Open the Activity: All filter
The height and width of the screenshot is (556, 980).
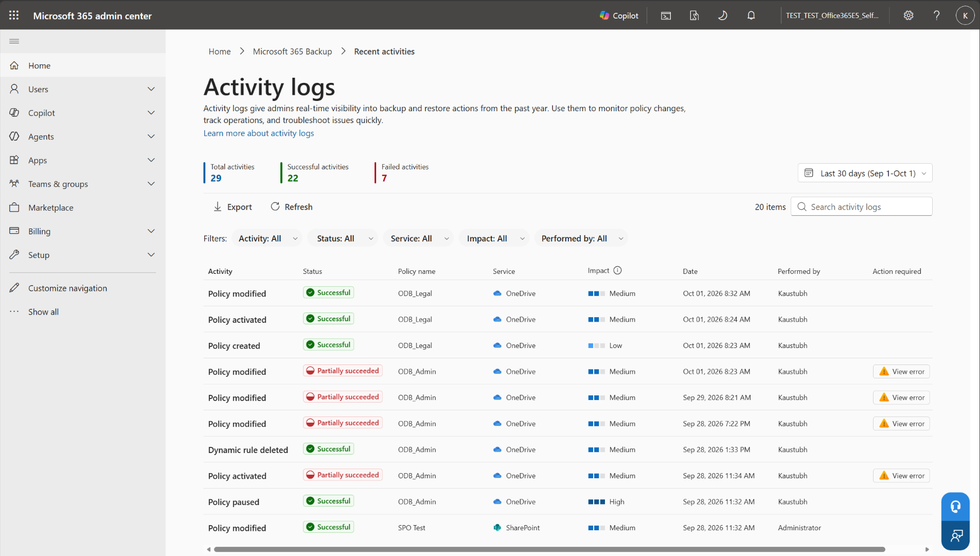pyautogui.click(x=268, y=238)
